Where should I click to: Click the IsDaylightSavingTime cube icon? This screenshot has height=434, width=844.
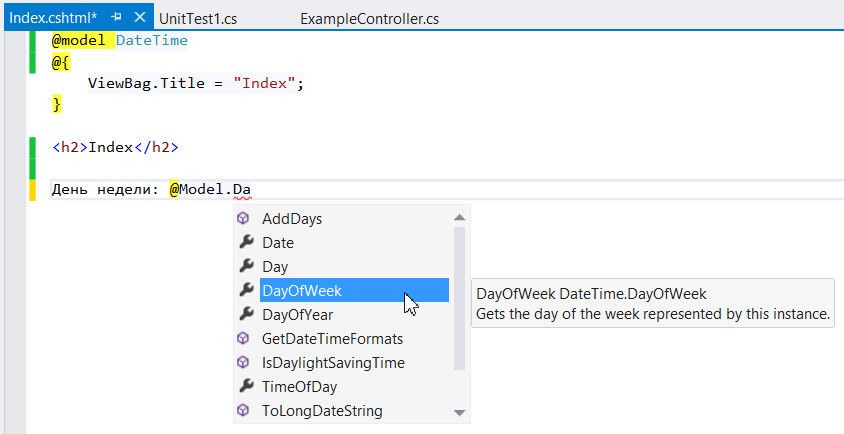[243, 362]
